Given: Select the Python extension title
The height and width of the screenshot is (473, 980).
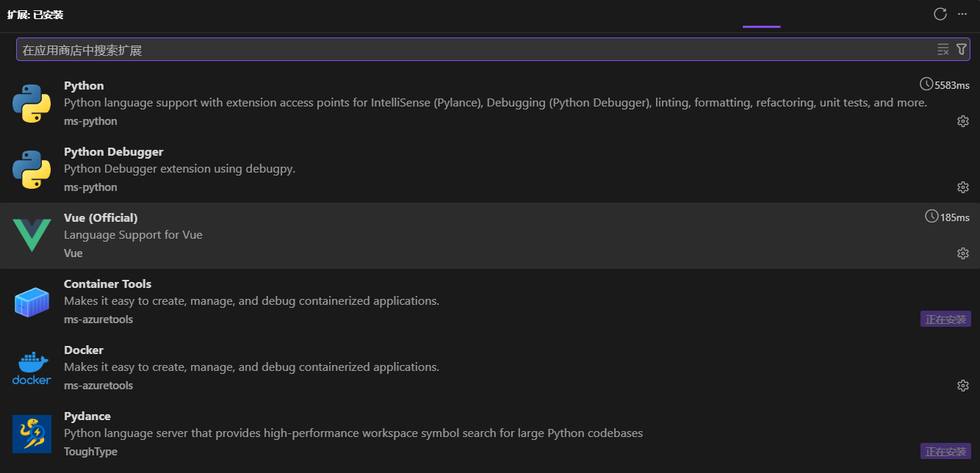Looking at the screenshot, I should [84, 86].
